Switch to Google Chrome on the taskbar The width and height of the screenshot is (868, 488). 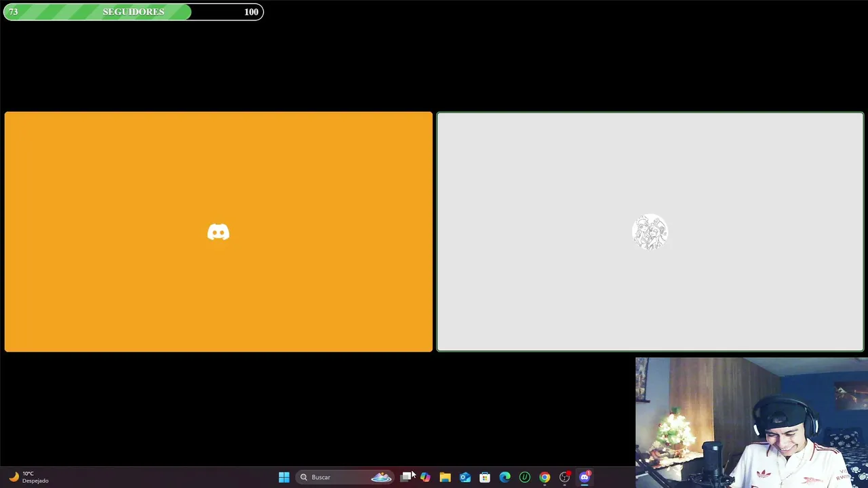point(545,477)
